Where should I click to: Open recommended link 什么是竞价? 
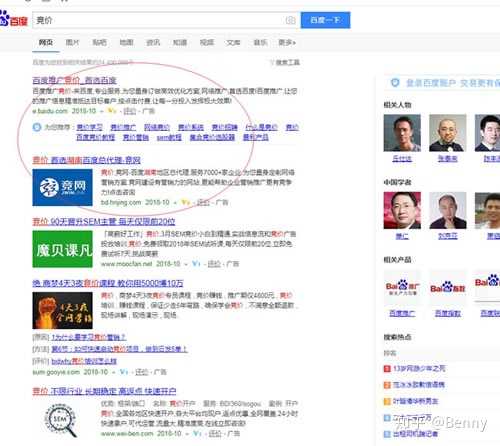[261, 127]
